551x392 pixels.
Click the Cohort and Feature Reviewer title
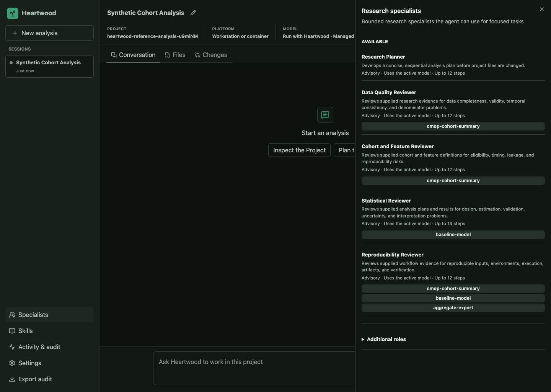pos(398,146)
